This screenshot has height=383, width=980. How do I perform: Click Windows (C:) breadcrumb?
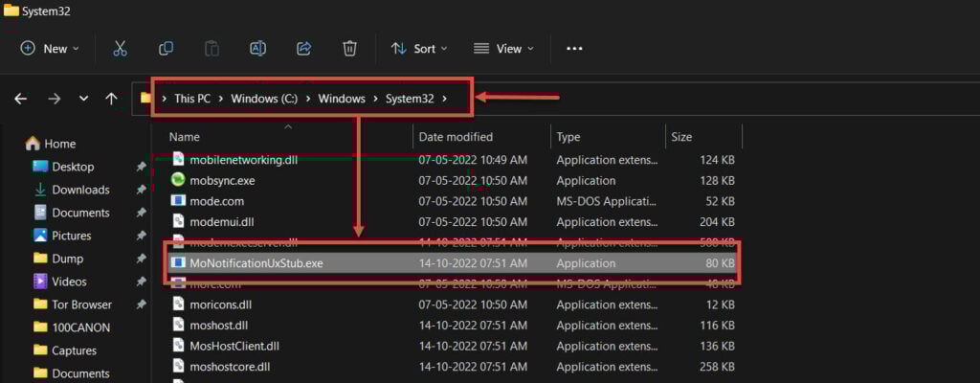point(265,99)
